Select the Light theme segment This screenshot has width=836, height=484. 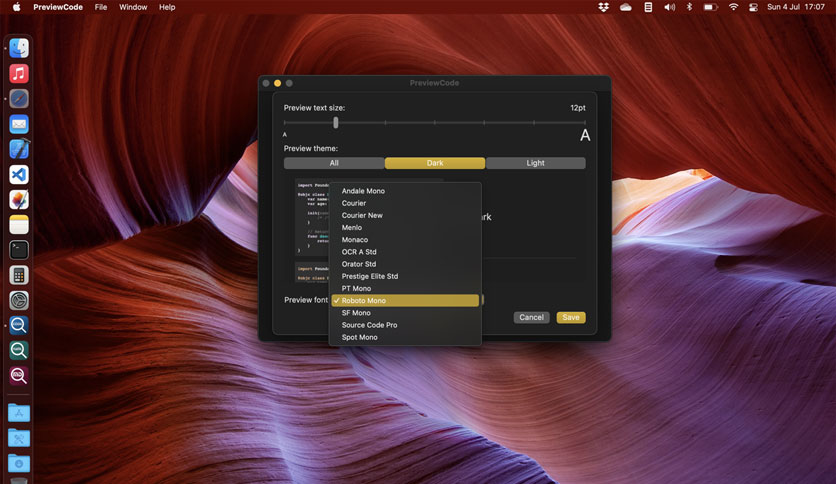(535, 163)
